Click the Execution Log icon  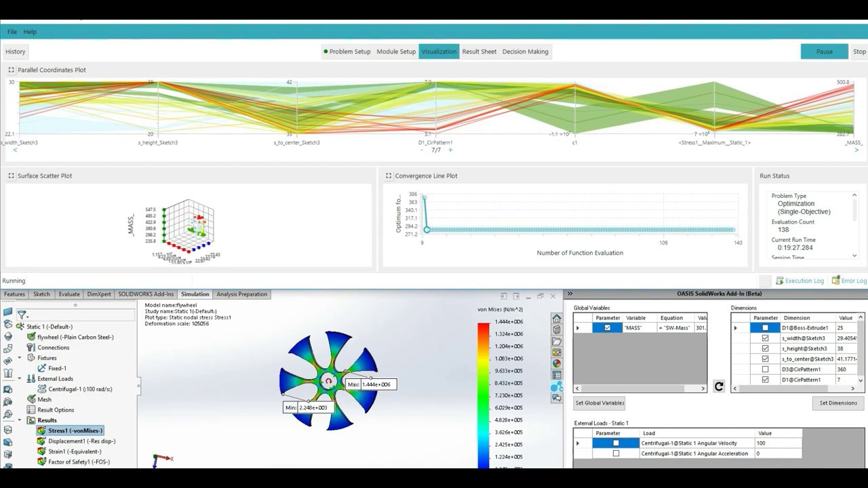(779, 281)
